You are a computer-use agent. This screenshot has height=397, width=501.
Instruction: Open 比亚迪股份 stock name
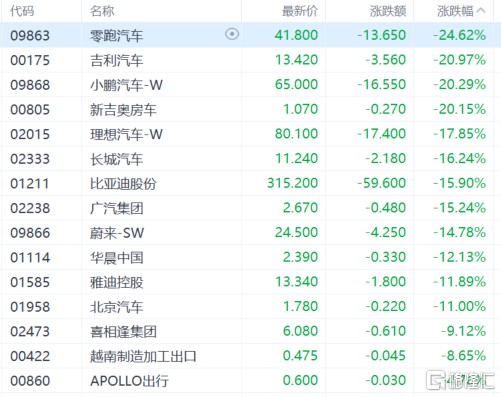(x=123, y=184)
